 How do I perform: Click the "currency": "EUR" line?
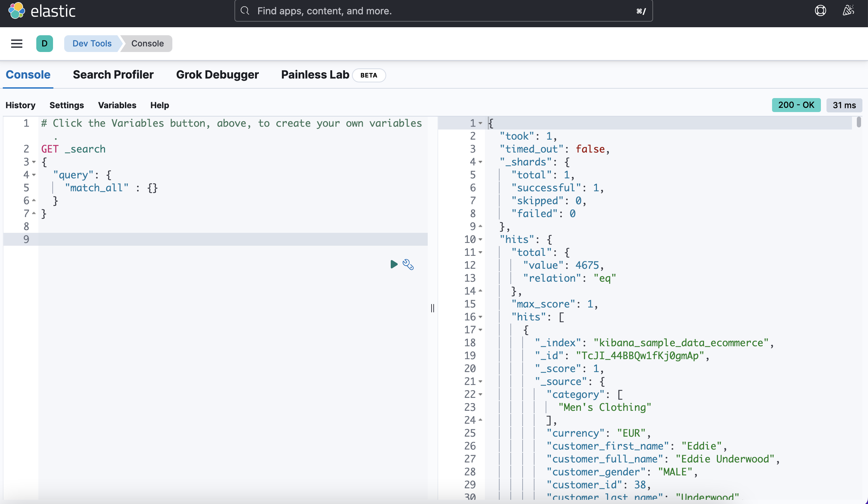point(599,433)
